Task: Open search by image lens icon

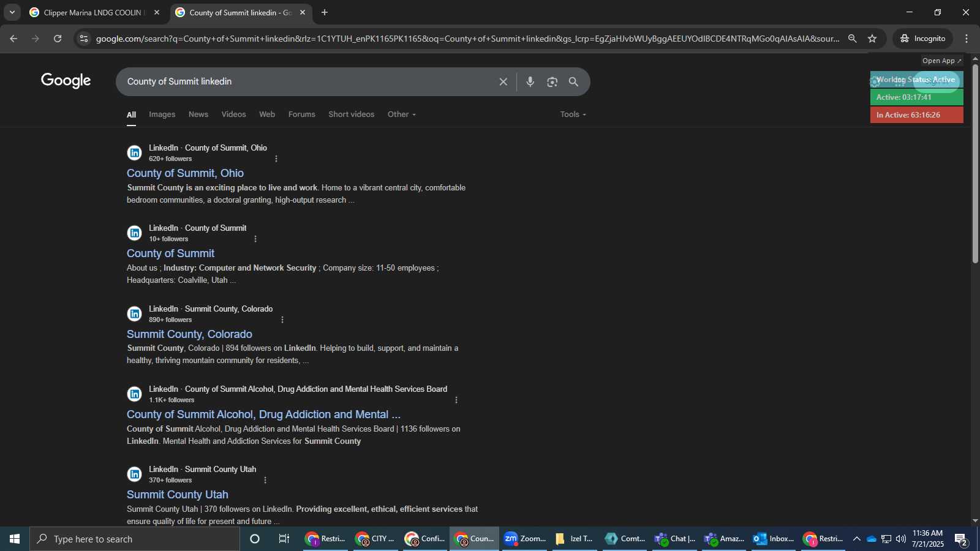Action: pos(552,81)
